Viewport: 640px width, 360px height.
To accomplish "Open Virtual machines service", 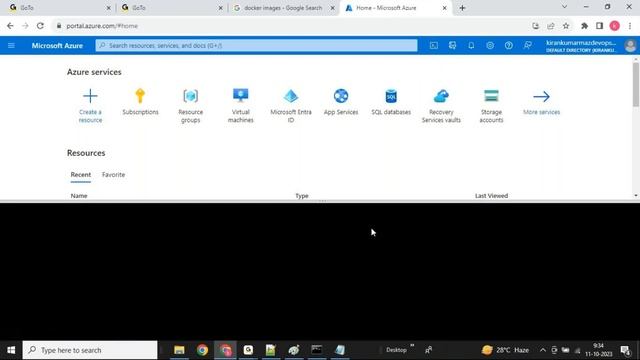I will click(x=240, y=106).
